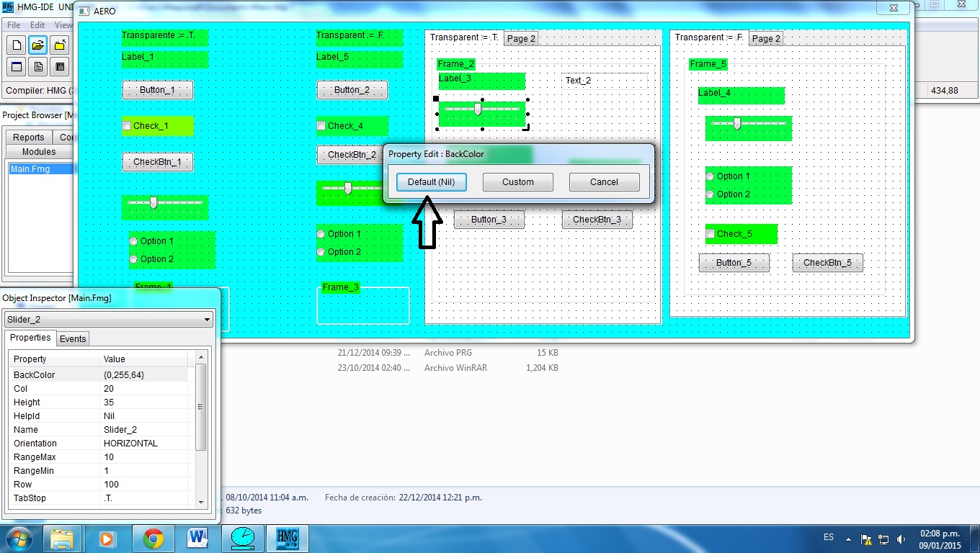
Task: Click the slider thumb in Frame_5
Action: click(737, 124)
